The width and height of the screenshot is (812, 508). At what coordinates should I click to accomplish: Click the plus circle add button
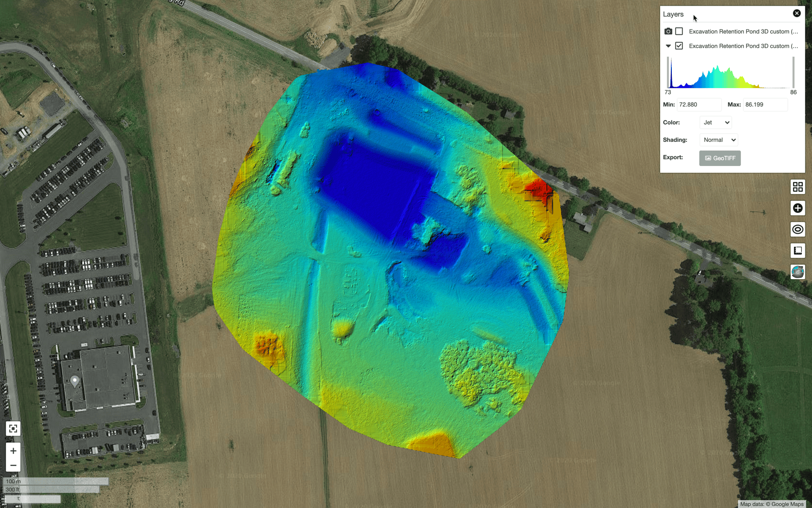point(797,208)
